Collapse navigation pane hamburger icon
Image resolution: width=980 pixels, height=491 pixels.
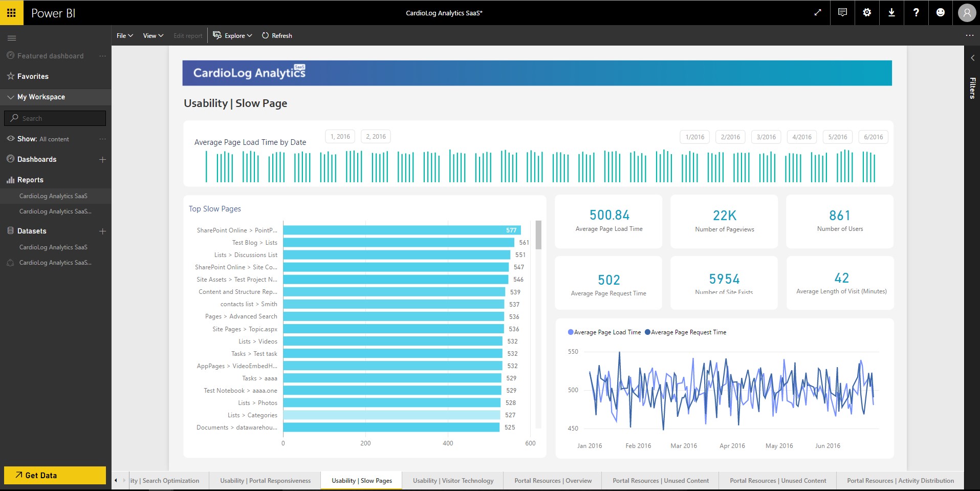pyautogui.click(x=12, y=38)
